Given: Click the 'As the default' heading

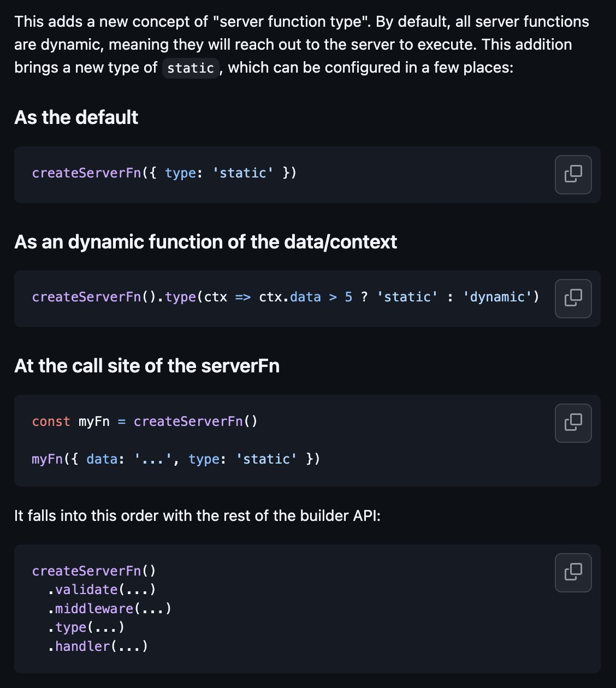Looking at the screenshot, I should (76, 117).
